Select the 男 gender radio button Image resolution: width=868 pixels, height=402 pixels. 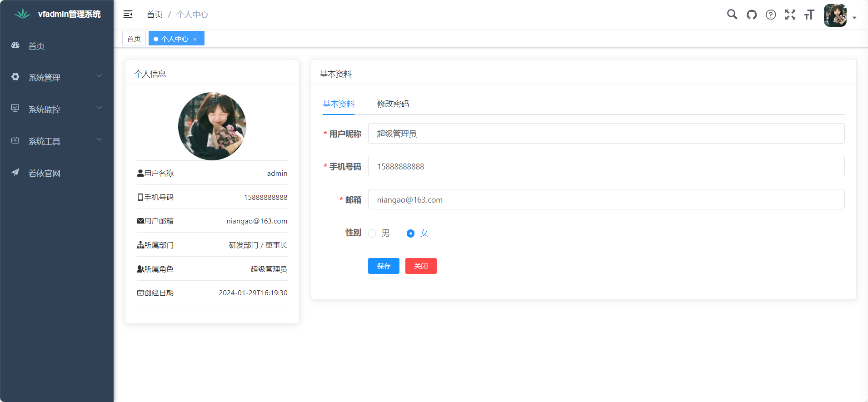click(372, 233)
